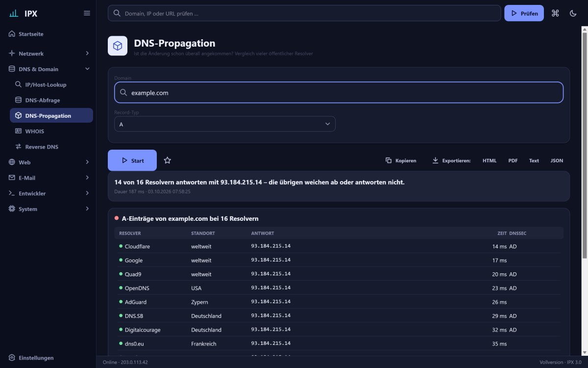Click the DNS-Abfrage server icon
This screenshot has height=368, width=588.
point(19,100)
